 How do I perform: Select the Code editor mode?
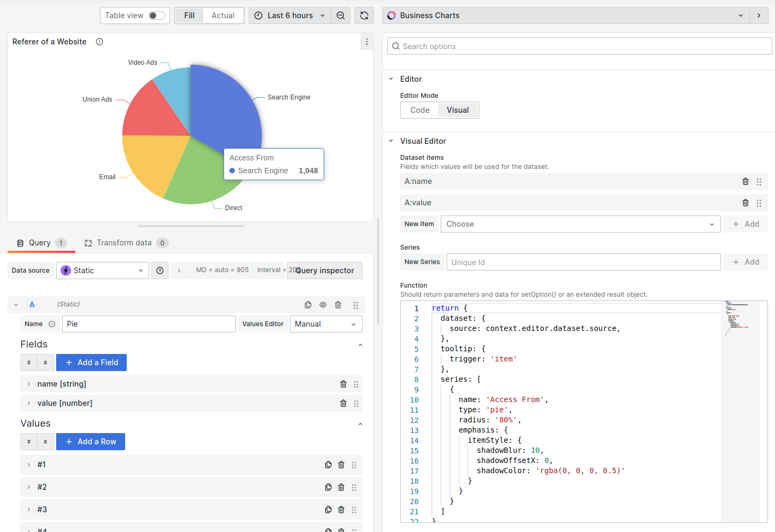tap(419, 110)
